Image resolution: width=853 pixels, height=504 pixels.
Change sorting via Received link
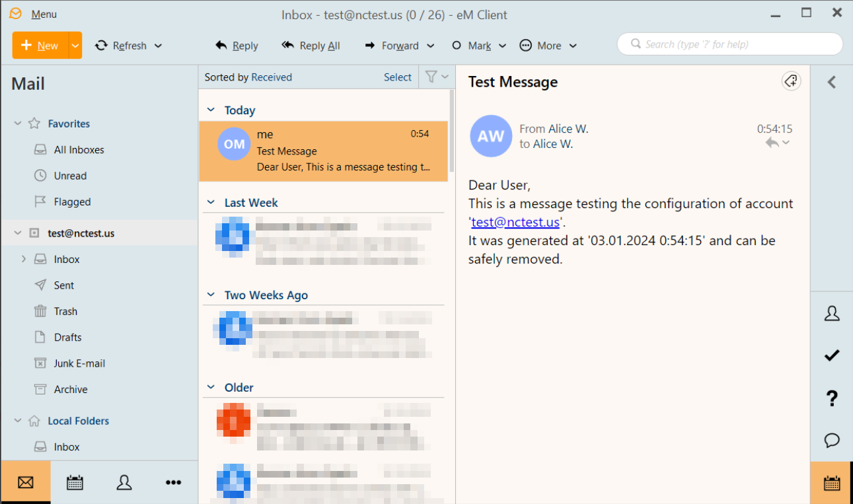click(x=272, y=77)
